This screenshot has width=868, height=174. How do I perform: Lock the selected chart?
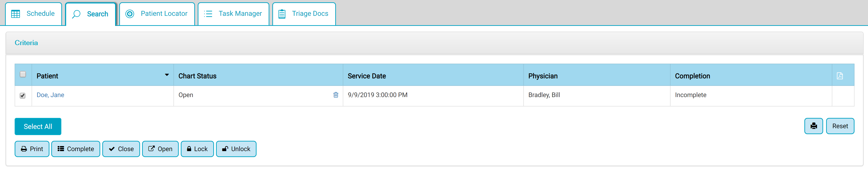point(197,149)
